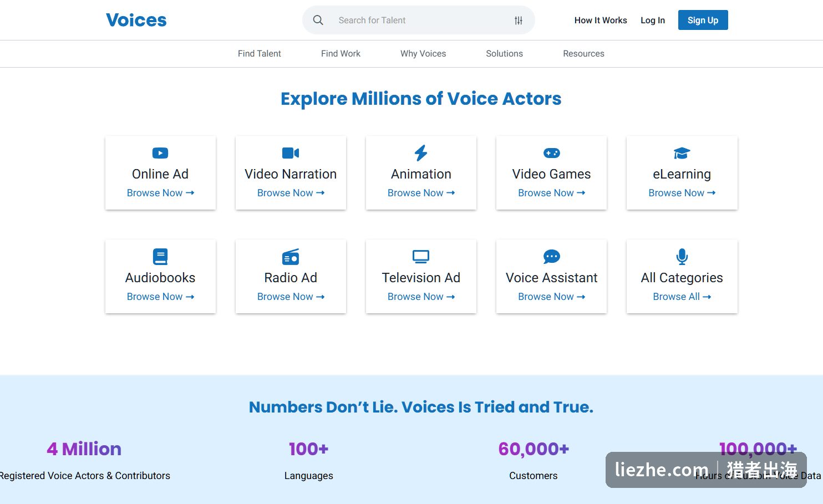Select the Audiobooks card title
This screenshot has height=504, width=823.
tap(160, 278)
